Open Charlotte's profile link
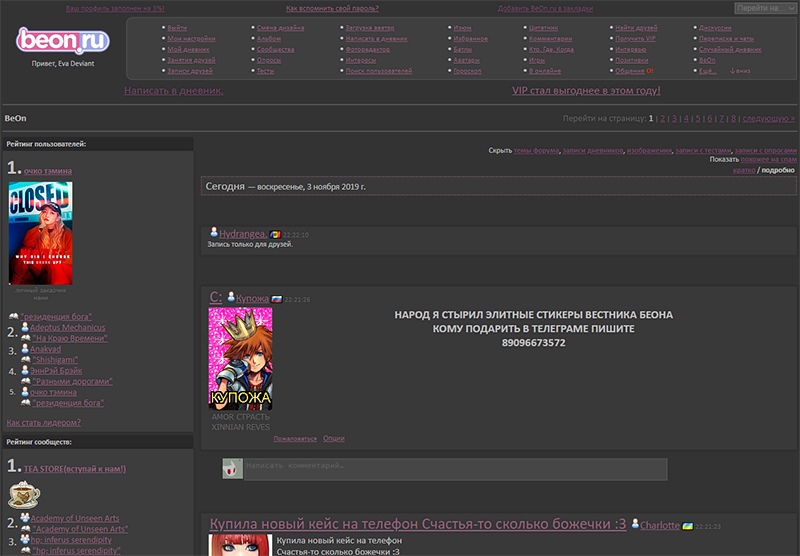800x556 pixels. point(660,525)
